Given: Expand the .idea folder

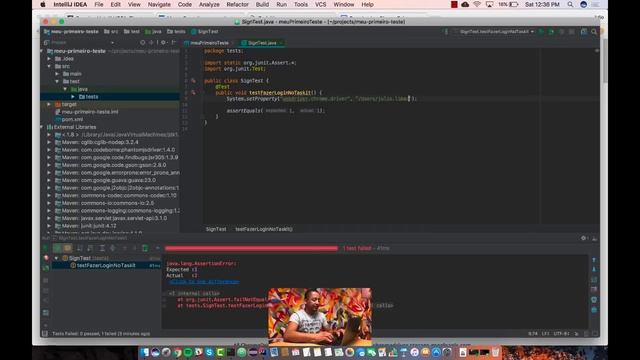Looking at the screenshot, I should tap(49, 59).
